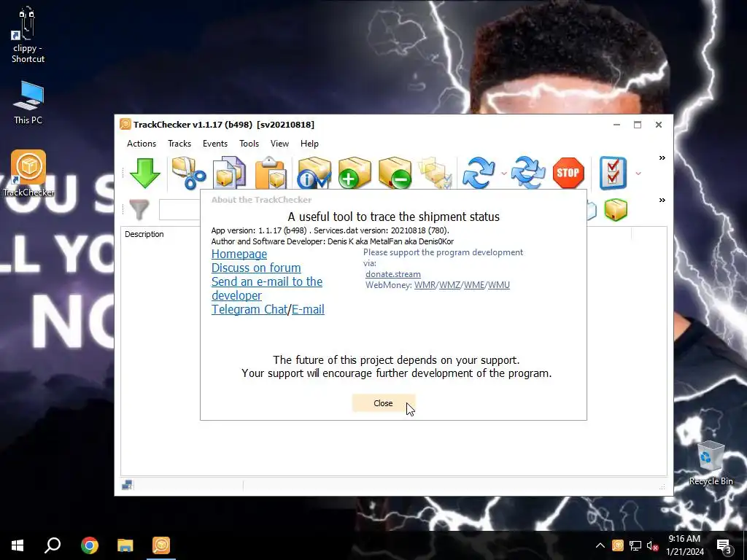Close the About TrackChecker dialog
This screenshot has width=747, height=560.
coord(384,403)
